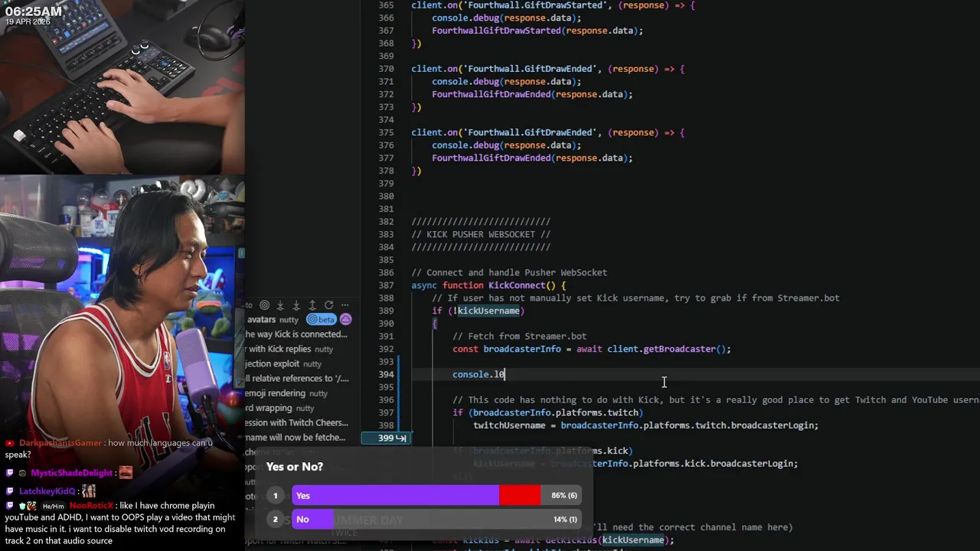Click 'console.lo' text on line 394
The width and height of the screenshot is (980, 551).
(479, 374)
